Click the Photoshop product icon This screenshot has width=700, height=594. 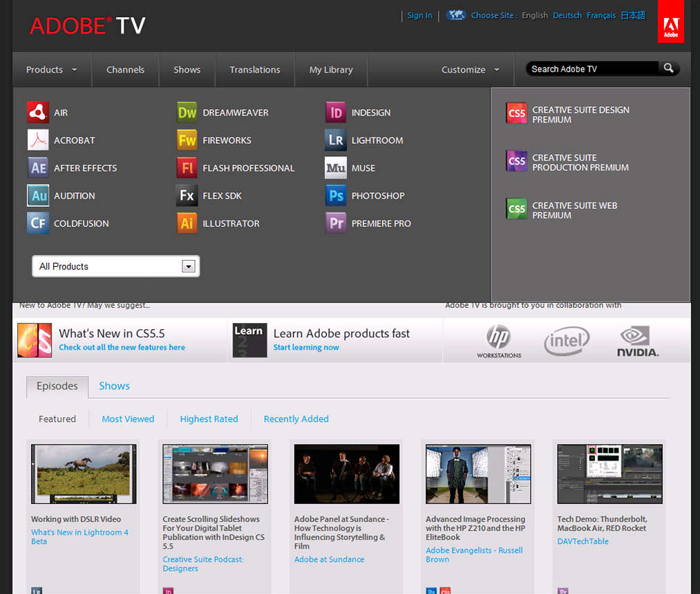(336, 196)
